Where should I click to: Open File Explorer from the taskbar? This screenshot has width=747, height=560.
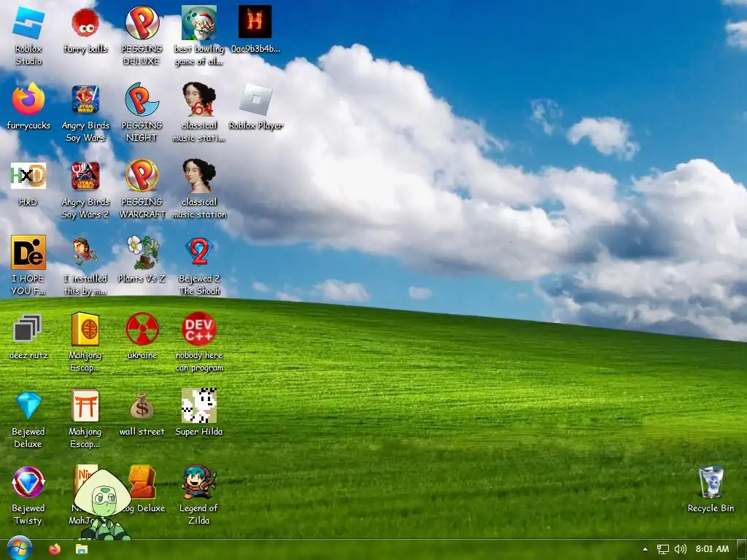(82, 549)
